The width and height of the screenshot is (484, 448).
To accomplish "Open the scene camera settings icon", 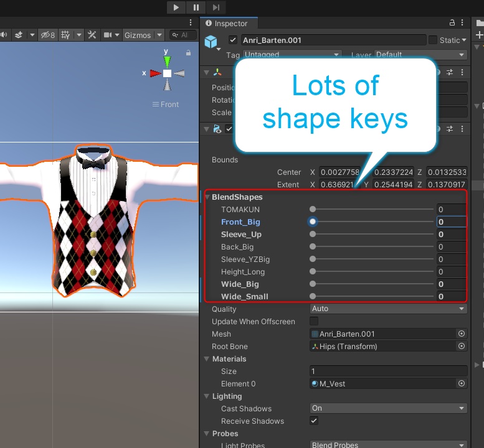I will [x=107, y=35].
